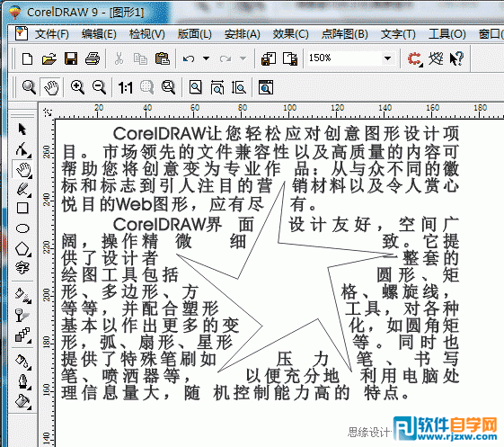The image size is (504, 447).
Task: Copy selection with the copy icon
Action: click(140, 58)
